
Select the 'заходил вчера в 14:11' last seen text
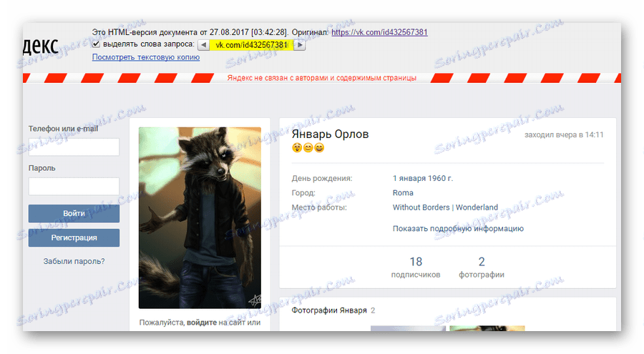pos(564,134)
